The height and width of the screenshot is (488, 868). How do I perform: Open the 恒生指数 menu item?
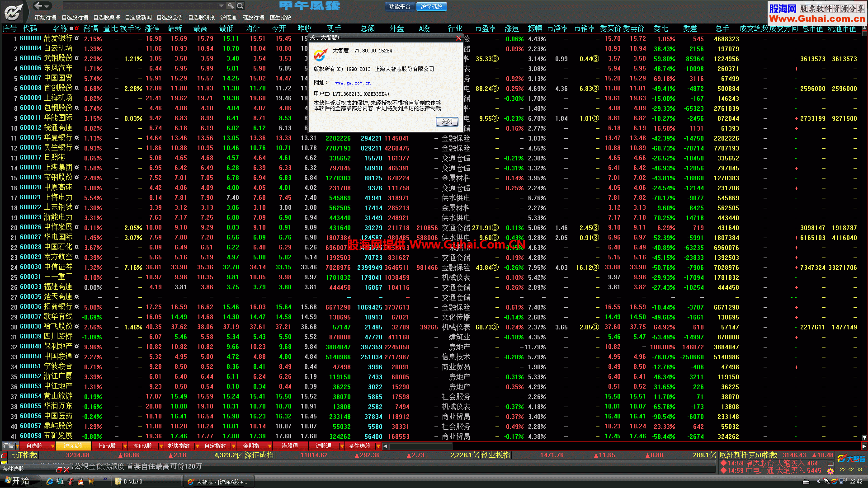(x=280, y=18)
